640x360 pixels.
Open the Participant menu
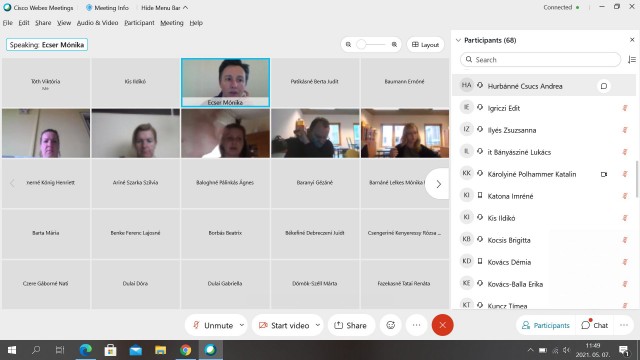pyautogui.click(x=139, y=23)
